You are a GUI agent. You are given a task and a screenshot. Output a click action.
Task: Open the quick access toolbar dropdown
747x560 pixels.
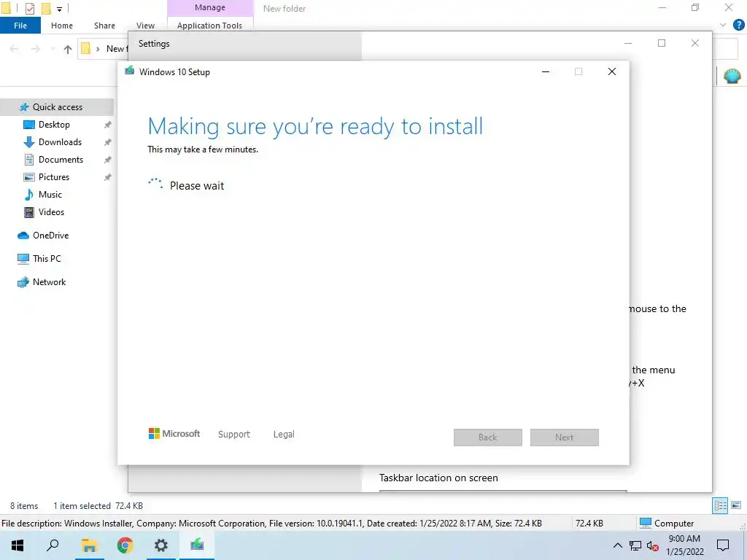pyautogui.click(x=60, y=9)
